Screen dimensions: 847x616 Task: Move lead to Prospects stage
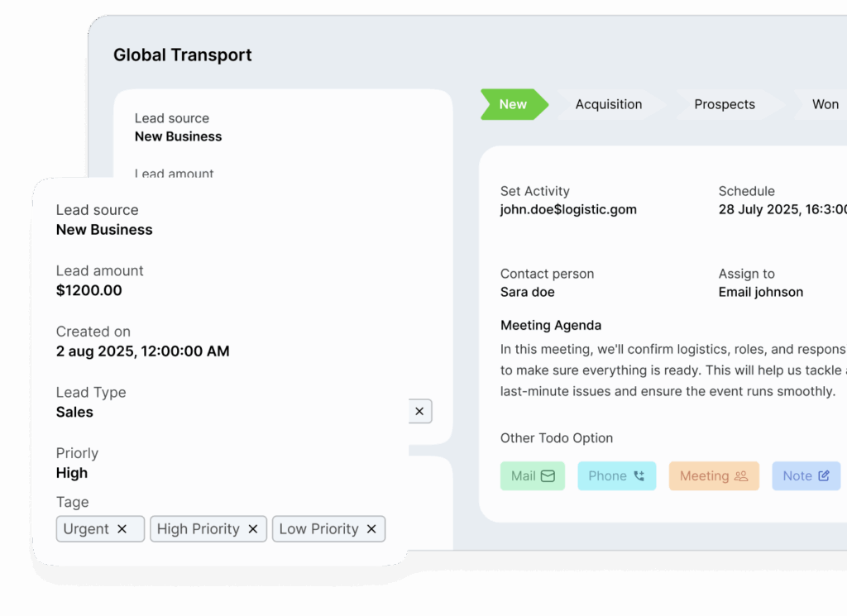click(725, 104)
